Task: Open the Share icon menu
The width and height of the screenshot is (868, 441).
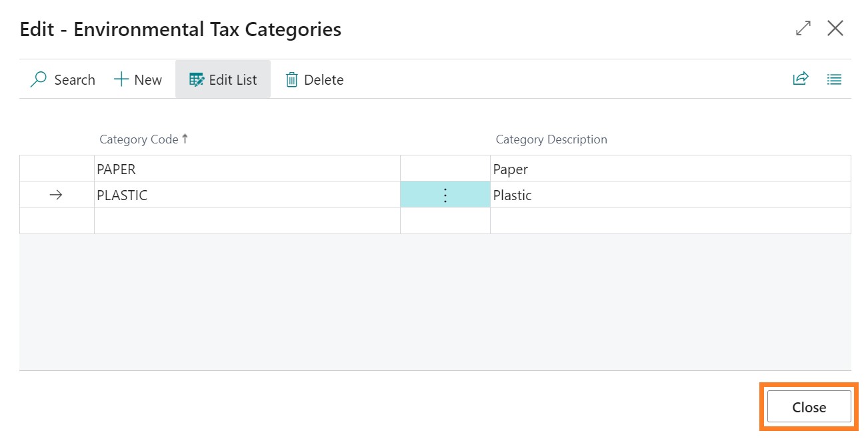Action: coord(800,79)
